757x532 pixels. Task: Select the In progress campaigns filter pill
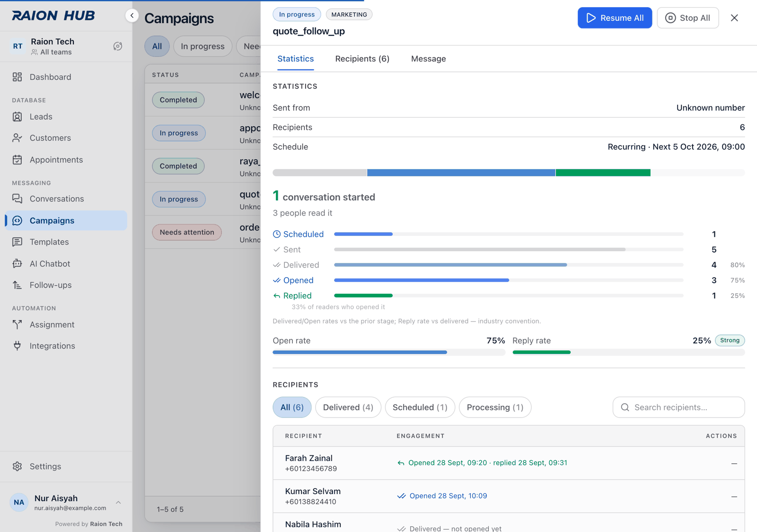click(x=202, y=46)
